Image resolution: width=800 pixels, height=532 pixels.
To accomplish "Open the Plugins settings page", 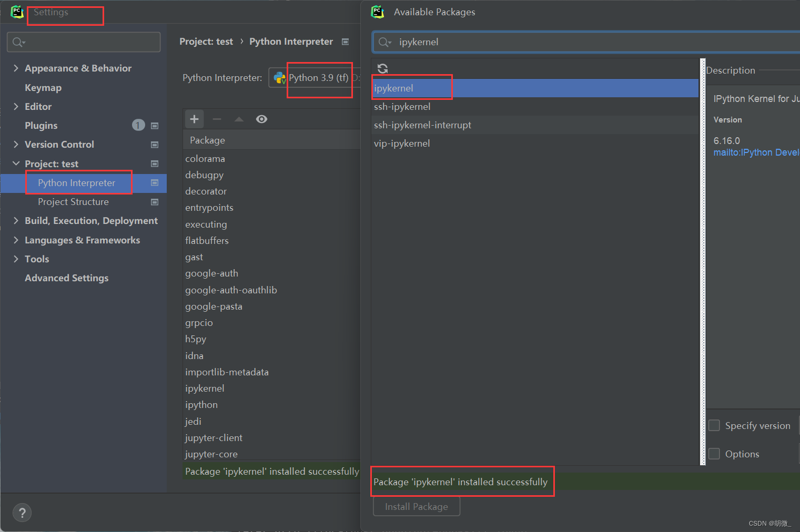I will [41, 126].
